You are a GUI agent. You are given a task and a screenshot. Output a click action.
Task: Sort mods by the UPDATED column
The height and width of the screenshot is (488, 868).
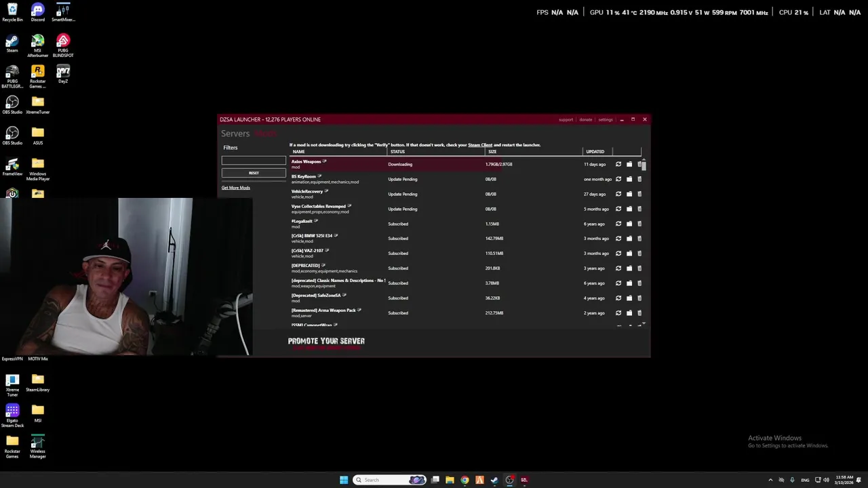[x=595, y=152]
